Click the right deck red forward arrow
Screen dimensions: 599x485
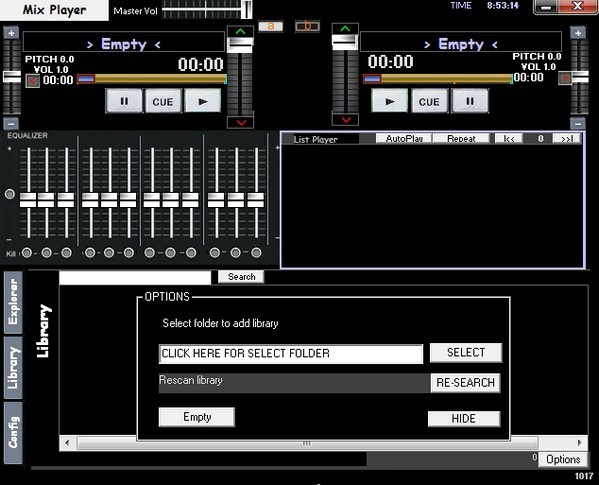coord(565,78)
